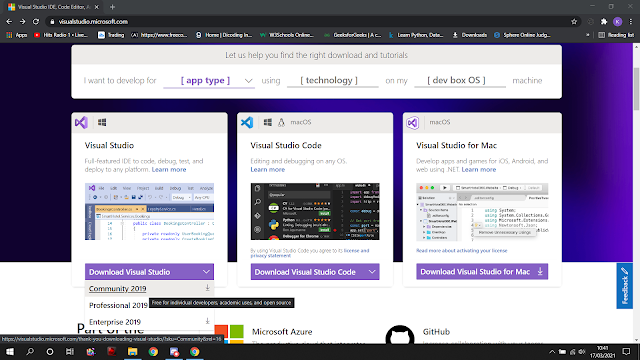This screenshot has height=360, width=640.
Task: Open the browser extensions puzzle icon
Action: pos(604,22)
